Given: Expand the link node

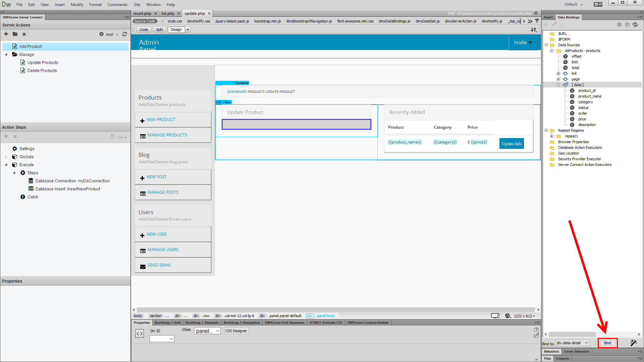Looking at the screenshot, I should click(x=558, y=73).
